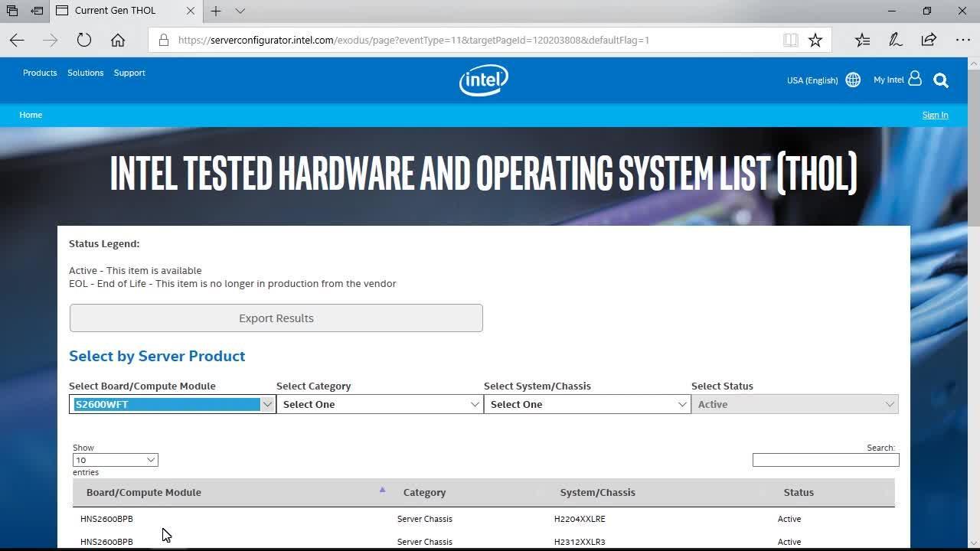
Task: Click the Add notes pen icon
Action: point(895,40)
